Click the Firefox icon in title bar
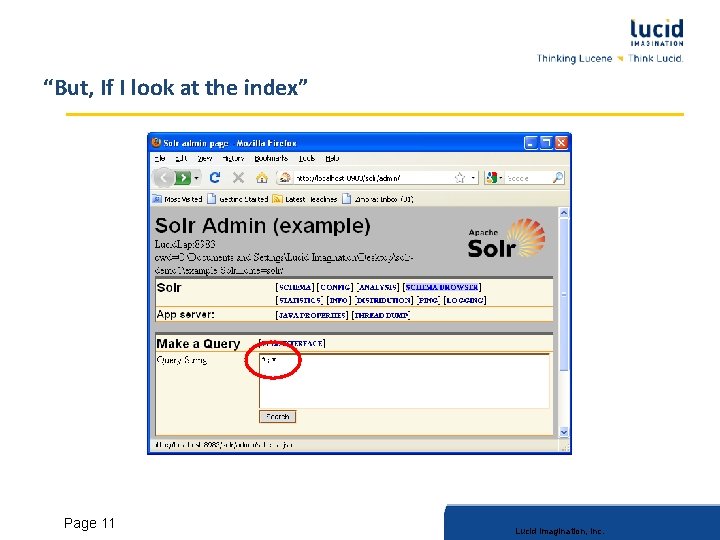Screen dimensions: 720x540 click(x=156, y=142)
